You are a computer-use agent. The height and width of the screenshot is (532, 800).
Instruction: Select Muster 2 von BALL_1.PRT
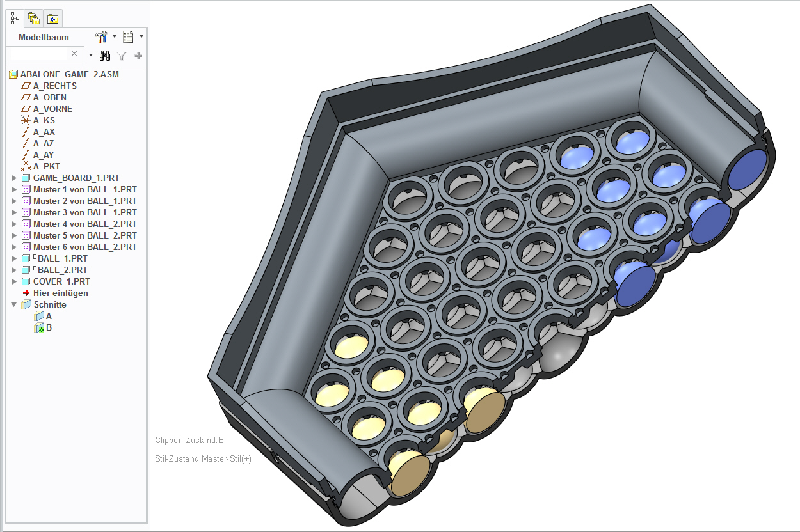coord(85,201)
